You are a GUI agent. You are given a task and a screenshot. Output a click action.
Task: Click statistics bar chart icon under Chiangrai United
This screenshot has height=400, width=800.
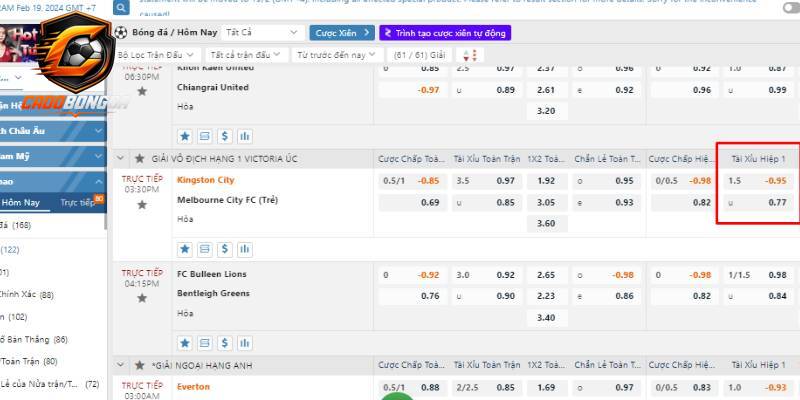(x=245, y=136)
